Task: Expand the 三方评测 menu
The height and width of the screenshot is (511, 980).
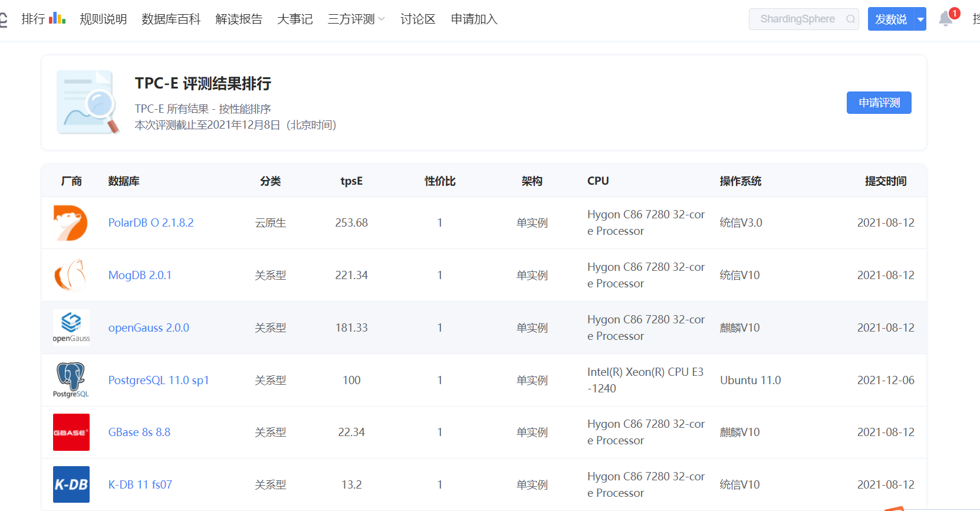Action: (356, 19)
